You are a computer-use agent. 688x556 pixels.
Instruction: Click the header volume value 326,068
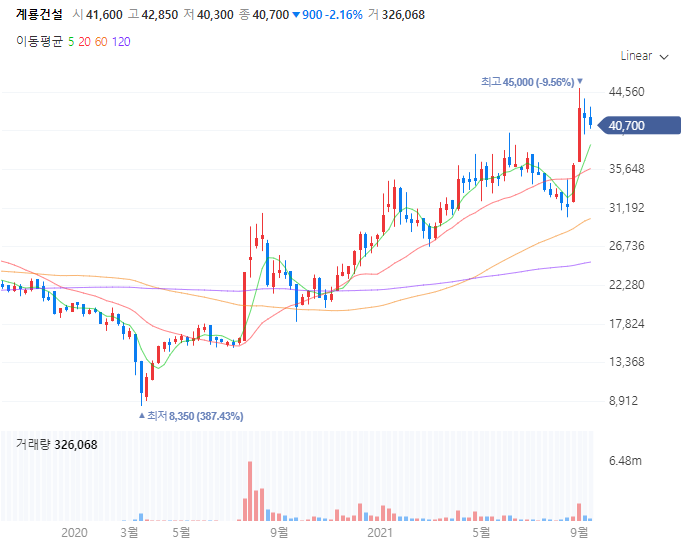pos(403,14)
